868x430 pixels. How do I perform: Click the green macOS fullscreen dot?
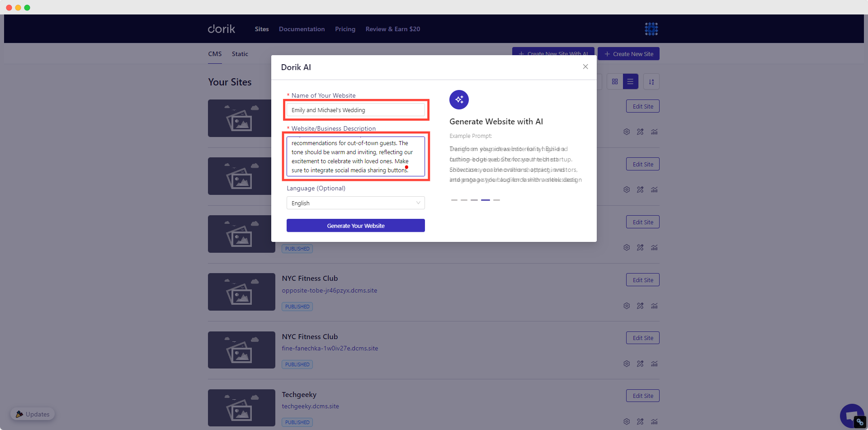pyautogui.click(x=27, y=8)
